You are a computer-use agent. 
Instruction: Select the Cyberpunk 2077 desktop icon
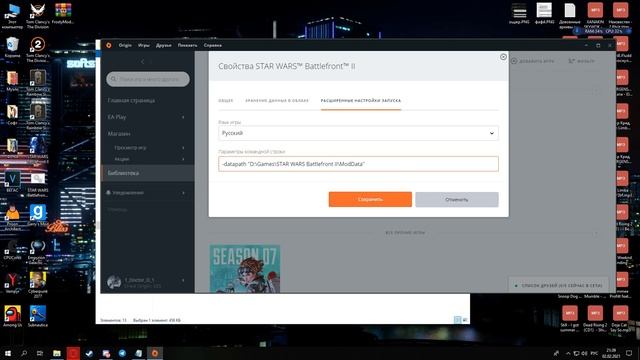[38, 285]
